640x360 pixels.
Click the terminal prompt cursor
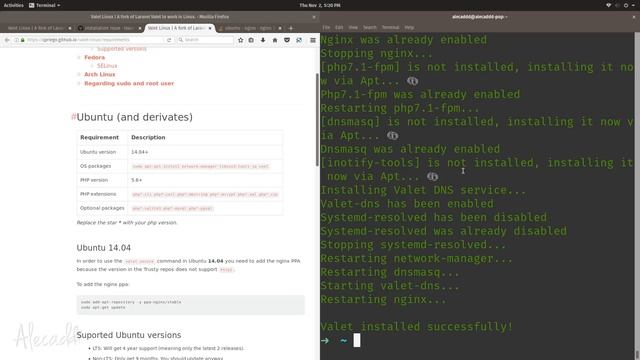click(x=357, y=340)
